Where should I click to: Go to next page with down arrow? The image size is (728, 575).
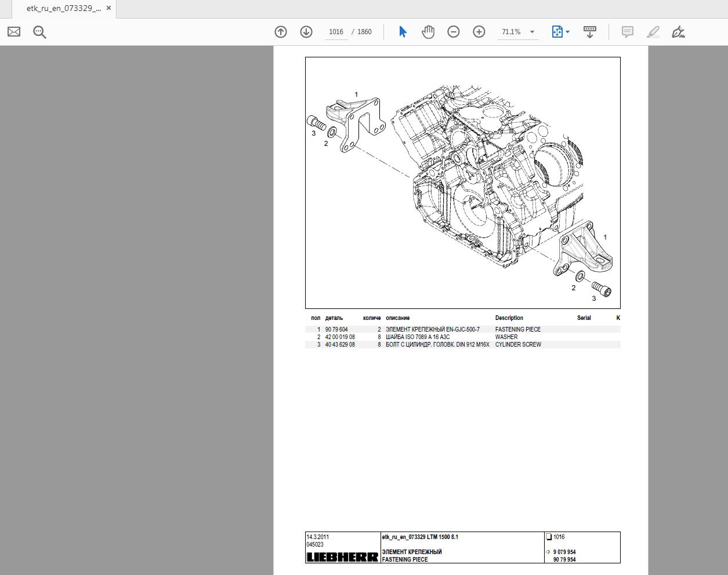pyautogui.click(x=306, y=32)
